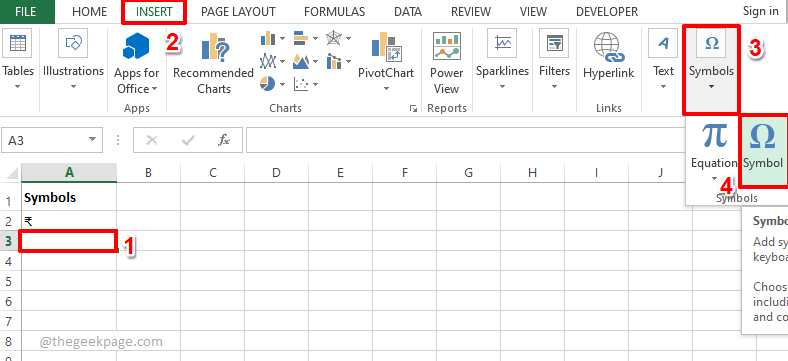
Task: Open the Insert Function fx button
Action: [224, 140]
